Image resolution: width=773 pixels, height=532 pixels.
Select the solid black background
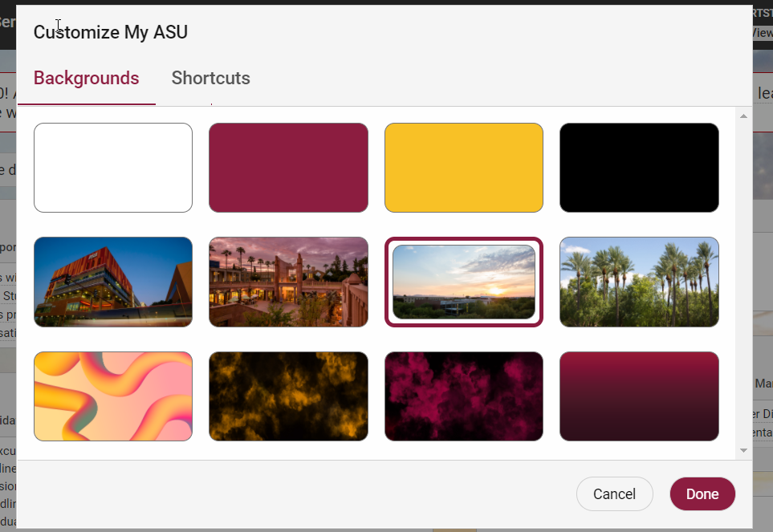639,168
